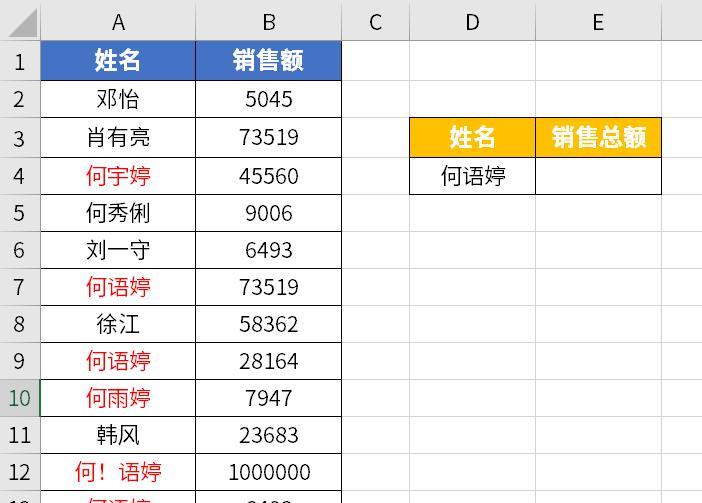Select column D header
The height and width of the screenshot is (503, 702).
tap(472, 21)
